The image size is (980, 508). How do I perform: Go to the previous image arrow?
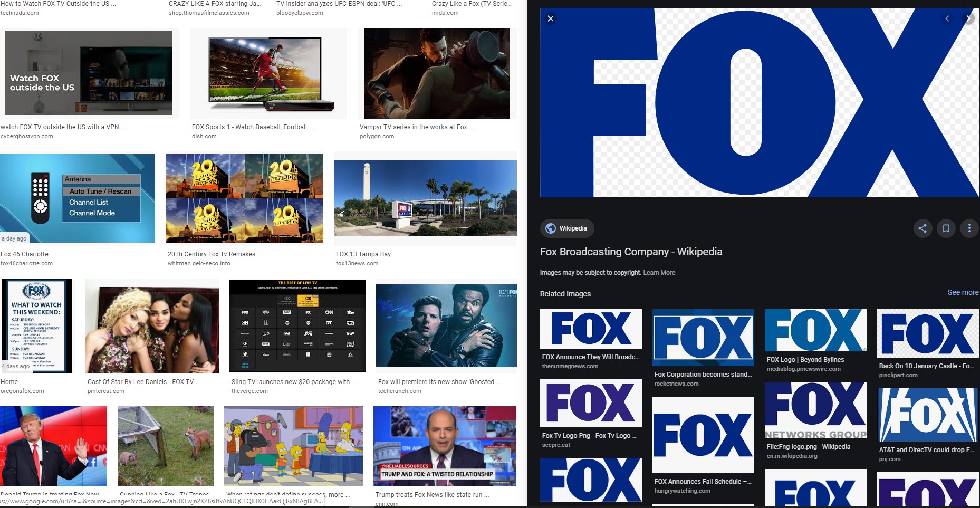(x=947, y=19)
